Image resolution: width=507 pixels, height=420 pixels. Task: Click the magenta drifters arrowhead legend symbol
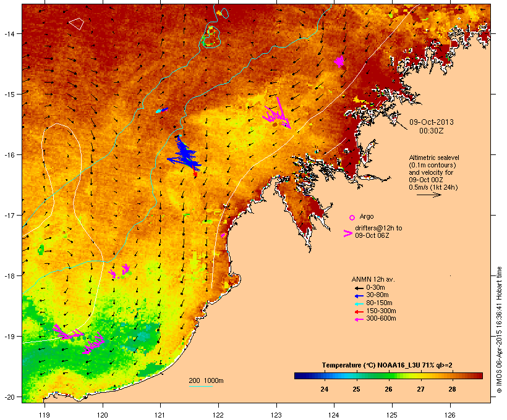pyautogui.click(x=347, y=233)
